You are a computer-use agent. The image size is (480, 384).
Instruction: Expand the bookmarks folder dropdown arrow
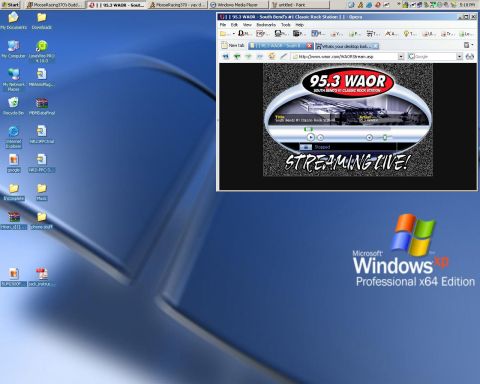(234, 34)
